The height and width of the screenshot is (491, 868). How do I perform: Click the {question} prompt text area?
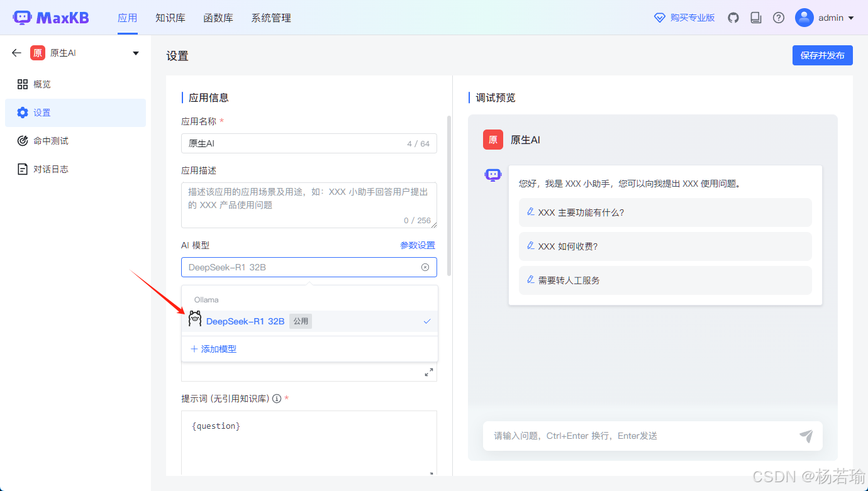[309, 443]
